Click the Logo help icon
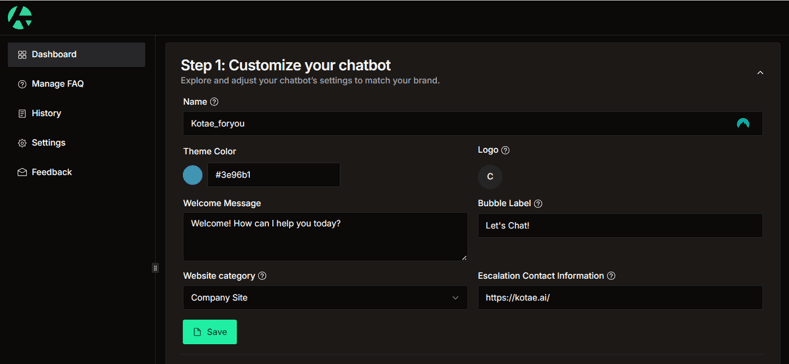Image resolution: width=789 pixels, height=364 pixels. pos(505,150)
